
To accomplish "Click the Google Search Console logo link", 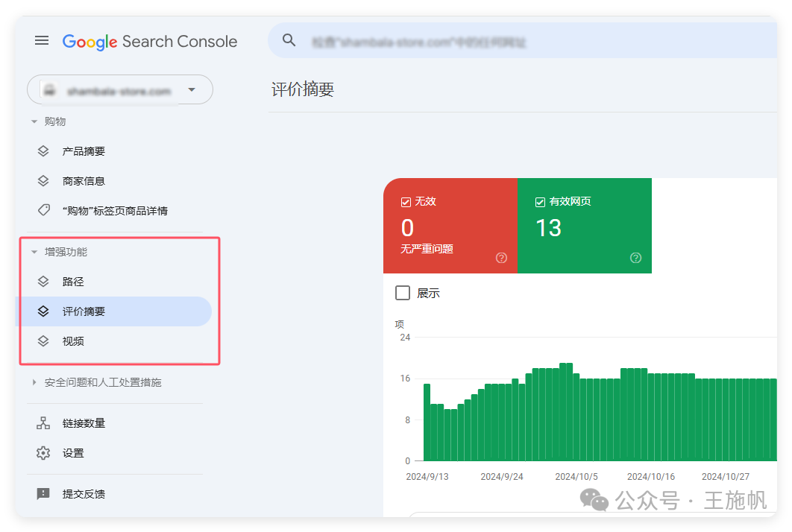I will pos(149,42).
